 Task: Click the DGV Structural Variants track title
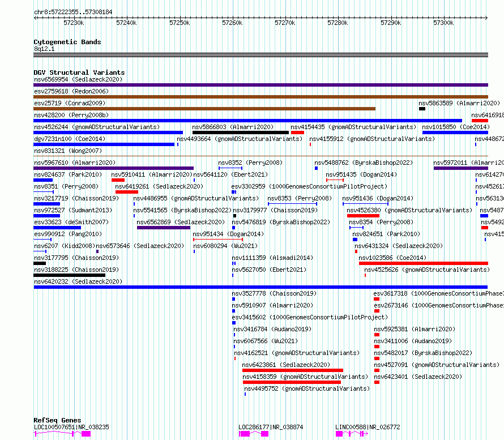click(x=79, y=72)
